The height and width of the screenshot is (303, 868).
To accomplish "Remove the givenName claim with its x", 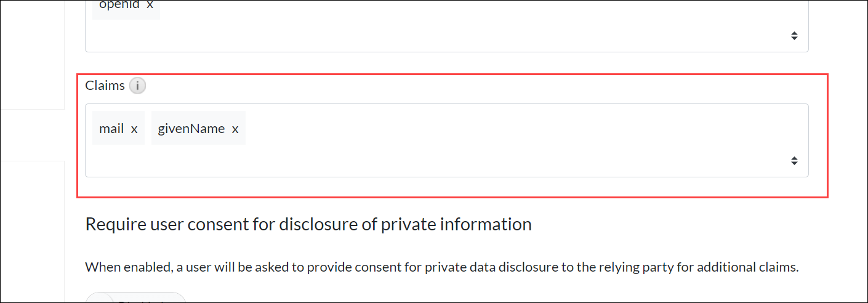I will (x=235, y=129).
